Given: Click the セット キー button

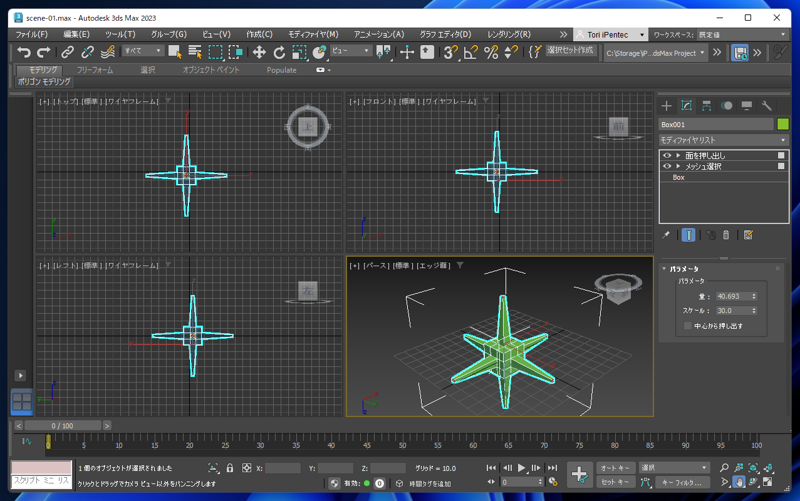Looking at the screenshot, I should (x=615, y=482).
